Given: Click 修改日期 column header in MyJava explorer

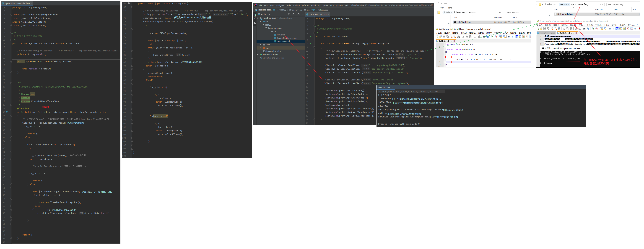Looking at the screenshot, I should coord(498,18).
